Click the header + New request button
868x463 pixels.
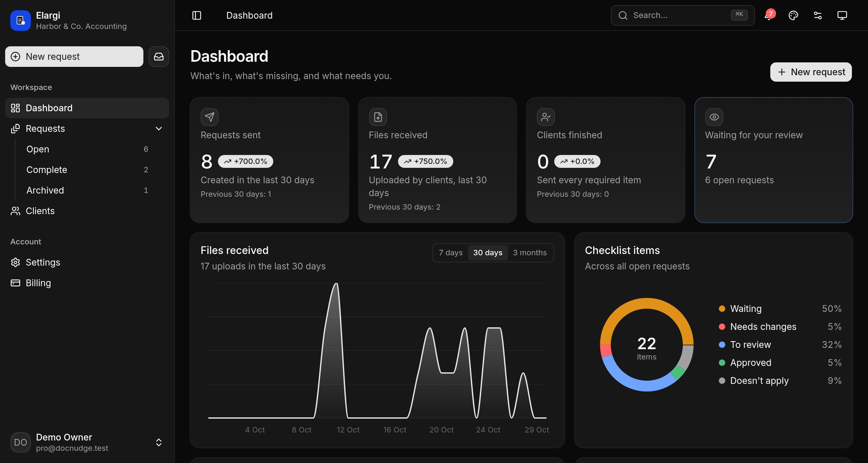coord(811,72)
